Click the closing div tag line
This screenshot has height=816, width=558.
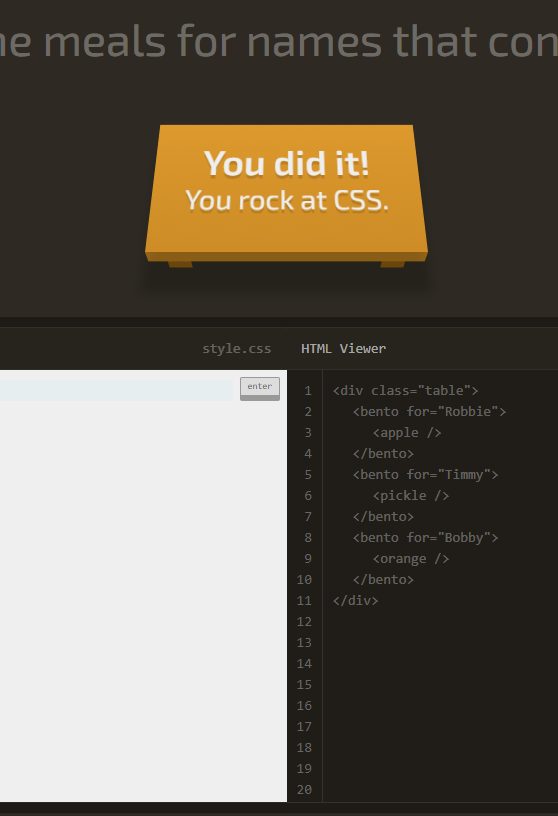pyautogui.click(x=356, y=601)
